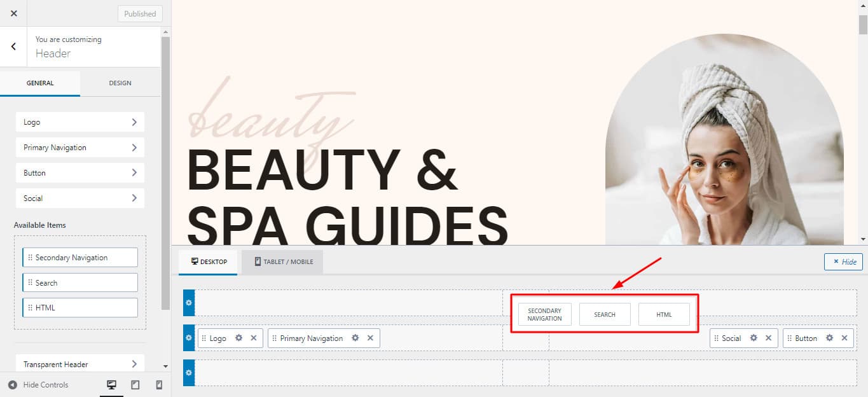
Task: Close the customizer with X icon
Action: point(14,13)
